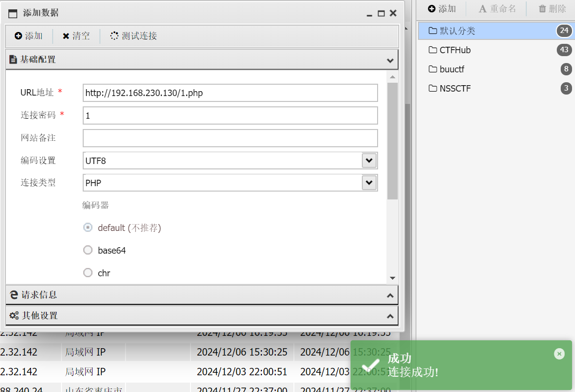The width and height of the screenshot is (575, 392).
Task: Click the 添加数据 window title icon
Action: 13,14
